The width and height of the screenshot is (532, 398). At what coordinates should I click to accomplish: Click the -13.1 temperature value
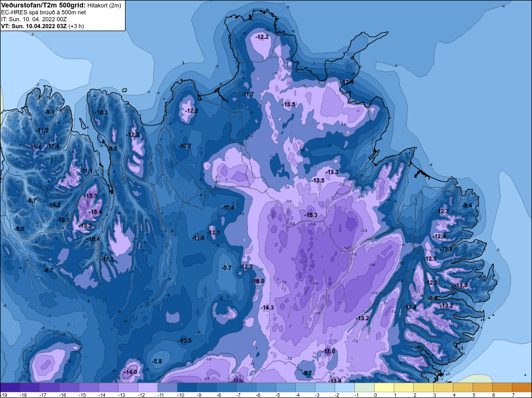pos(214,233)
